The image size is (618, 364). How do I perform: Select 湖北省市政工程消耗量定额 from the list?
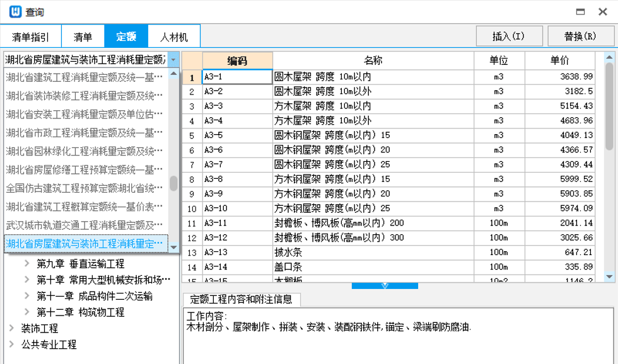(x=85, y=133)
